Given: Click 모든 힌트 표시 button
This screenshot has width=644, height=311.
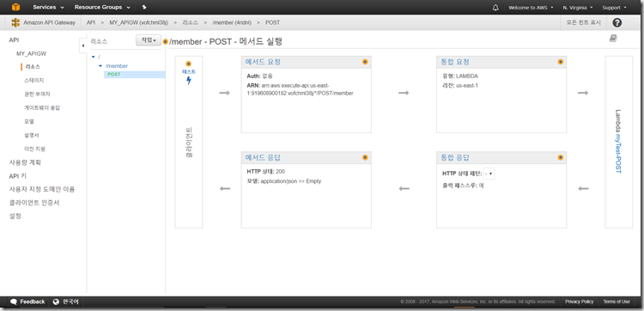Looking at the screenshot, I should pos(583,22).
